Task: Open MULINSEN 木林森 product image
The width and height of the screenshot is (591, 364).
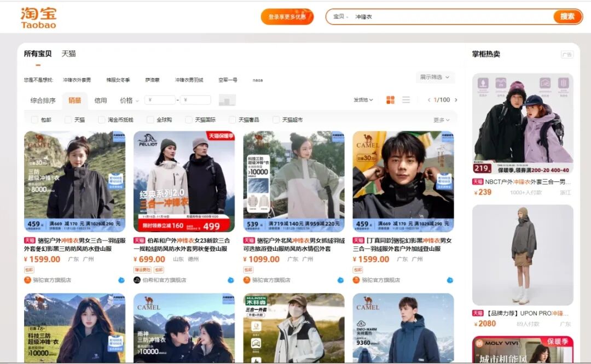Action: pos(294,328)
